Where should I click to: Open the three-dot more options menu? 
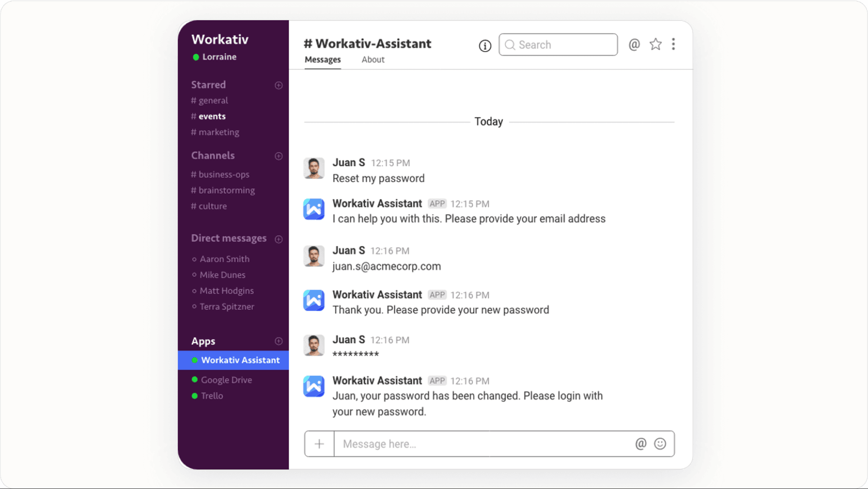click(x=673, y=44)
